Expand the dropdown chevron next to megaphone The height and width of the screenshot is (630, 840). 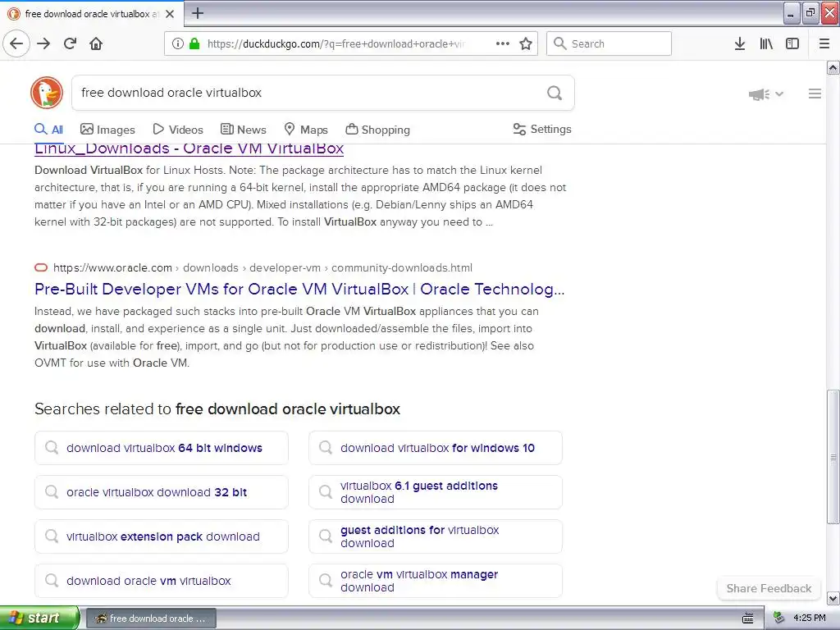point(779,94)
